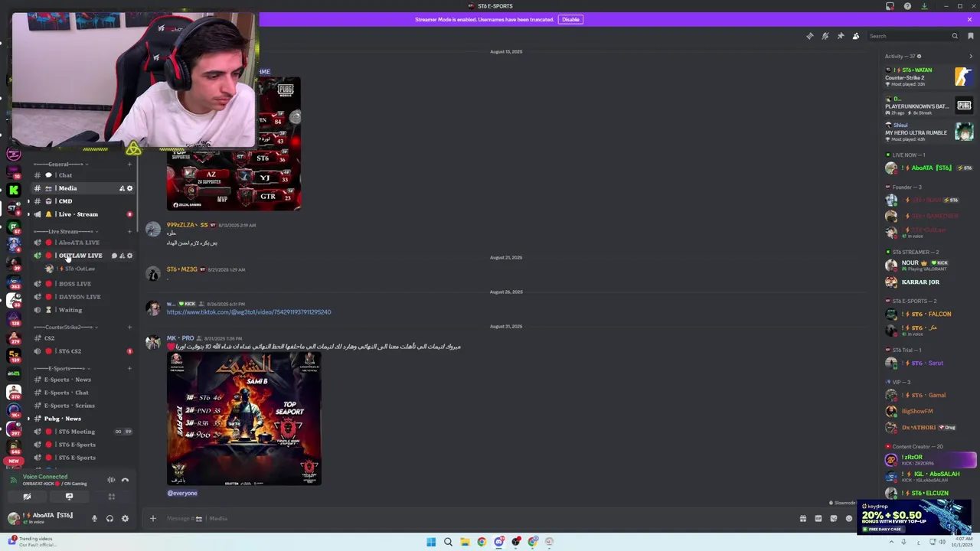Open settings gear on OUTLAW LIVE channel

click(129, 256)
